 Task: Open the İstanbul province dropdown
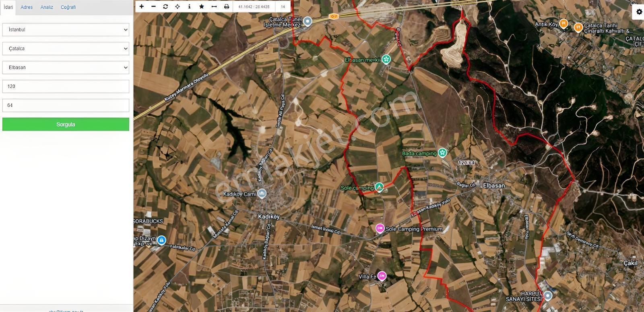coord(66,29)
